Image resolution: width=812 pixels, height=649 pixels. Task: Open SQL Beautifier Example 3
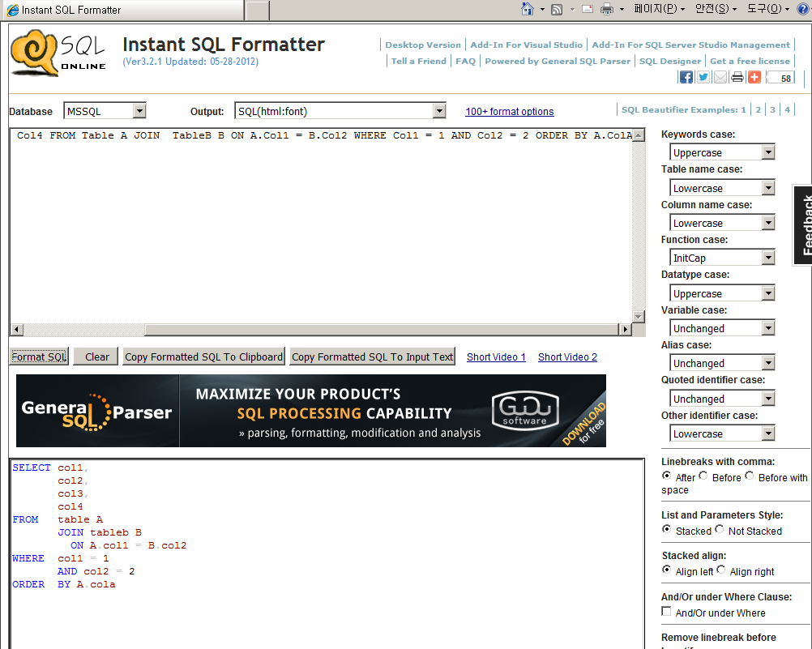click(772, 110)
